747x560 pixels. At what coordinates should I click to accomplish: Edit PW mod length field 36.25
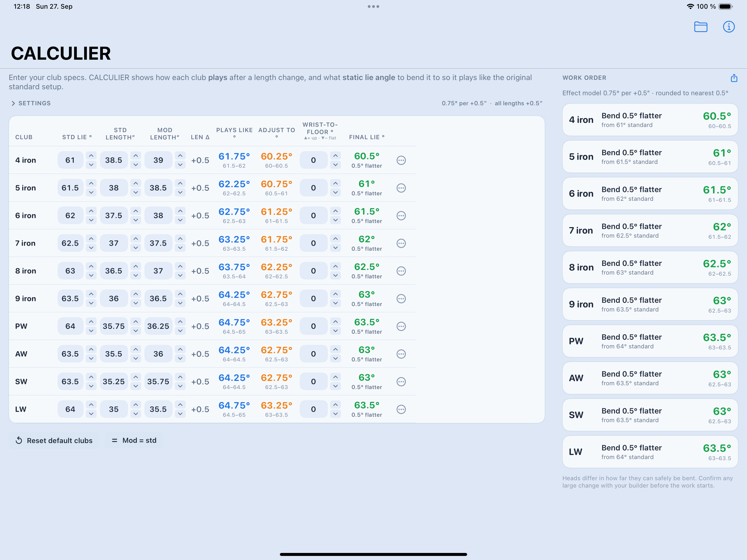158,326
